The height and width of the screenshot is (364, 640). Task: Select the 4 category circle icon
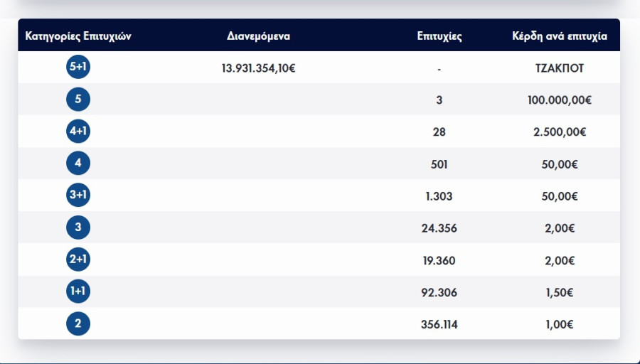78,164
